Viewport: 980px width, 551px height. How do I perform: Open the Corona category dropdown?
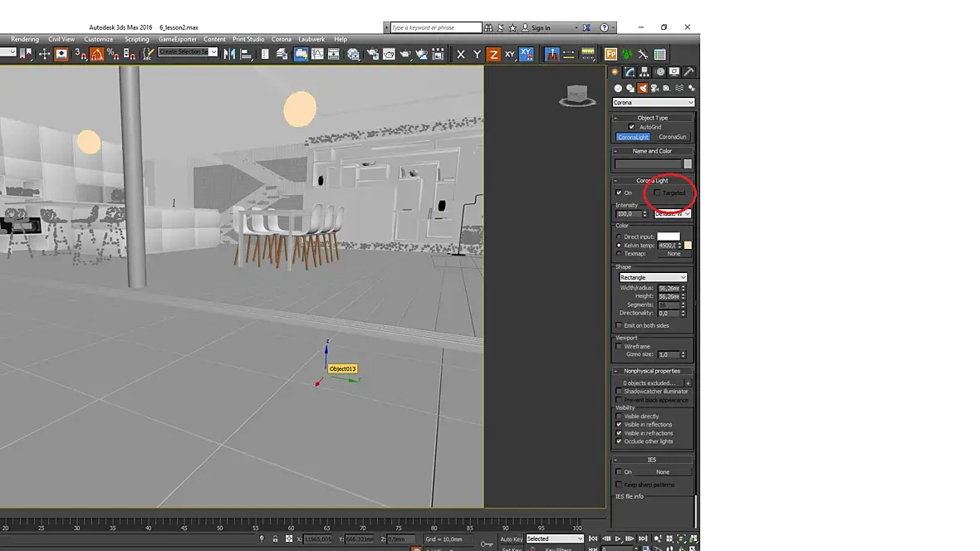pyautogui.click(x=653, y=102)
